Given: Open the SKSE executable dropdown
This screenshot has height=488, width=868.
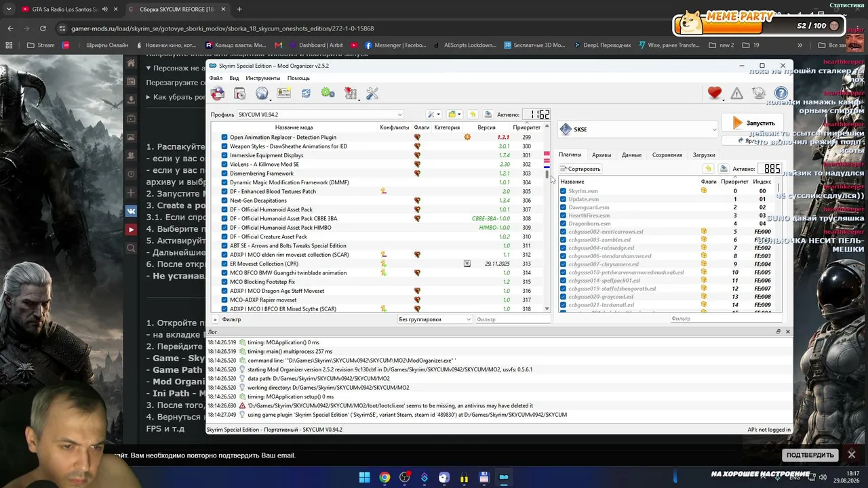Looking at the screenshot, I should tap(637, 129).
